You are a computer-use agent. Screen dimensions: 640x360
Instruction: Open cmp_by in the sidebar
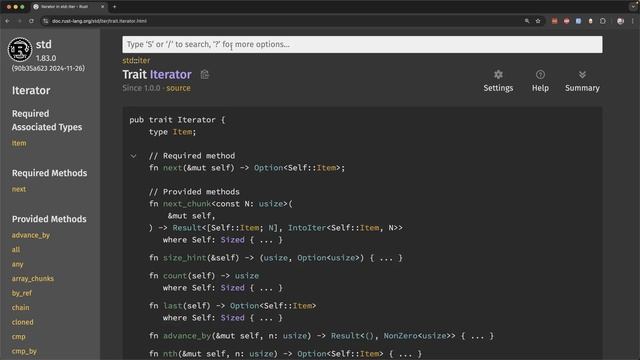[x=24, y=351]
